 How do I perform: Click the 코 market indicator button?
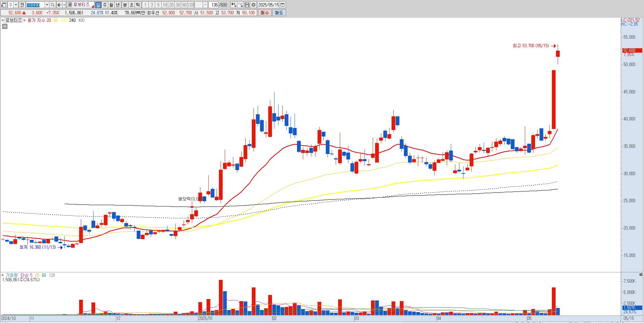click(70, 5)
